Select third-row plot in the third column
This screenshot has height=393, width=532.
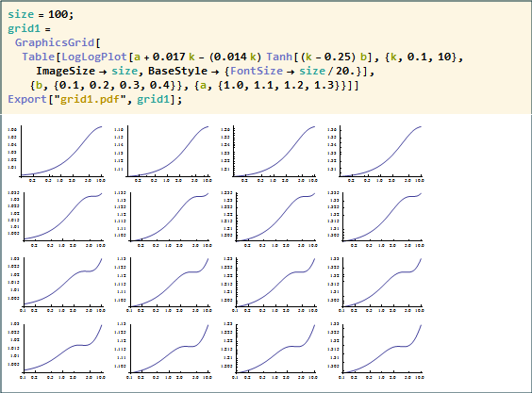pyautogui.click(x=270, y=285)
